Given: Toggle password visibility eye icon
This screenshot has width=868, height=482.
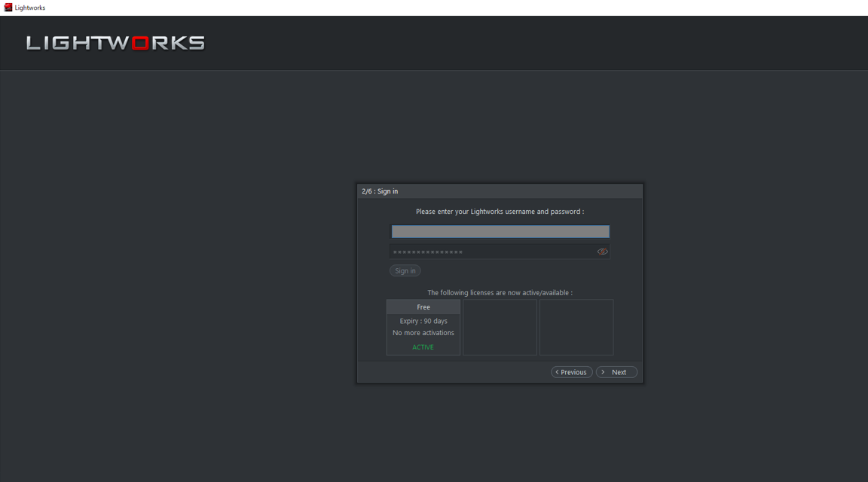Looking at the screenshot, I should tap(602, 252).
